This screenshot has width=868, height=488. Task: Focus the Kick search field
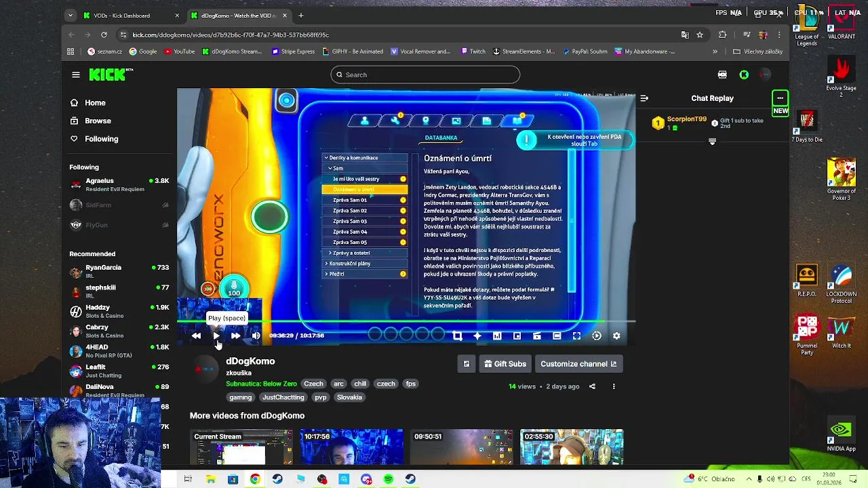pyautogui.click(x=425, y=75)
